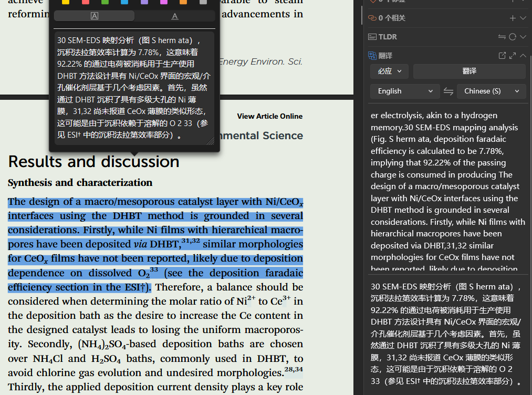Expand the TLDR section chevron

tap(523, 37)
